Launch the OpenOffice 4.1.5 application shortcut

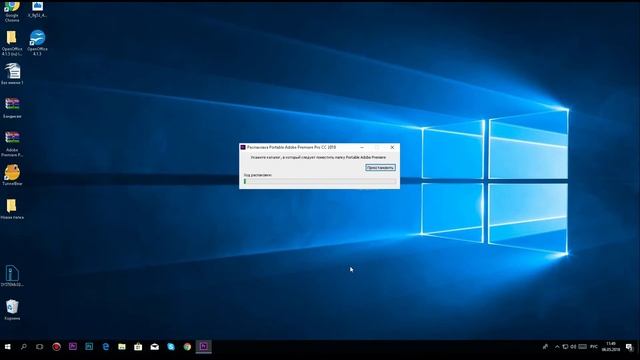coord(37,42)
